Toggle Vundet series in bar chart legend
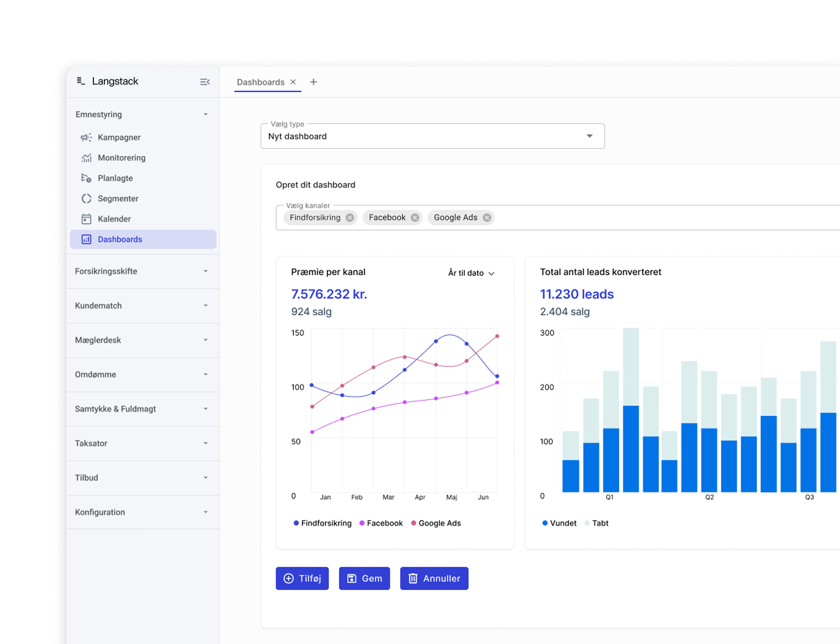 [x=559, y=523]
